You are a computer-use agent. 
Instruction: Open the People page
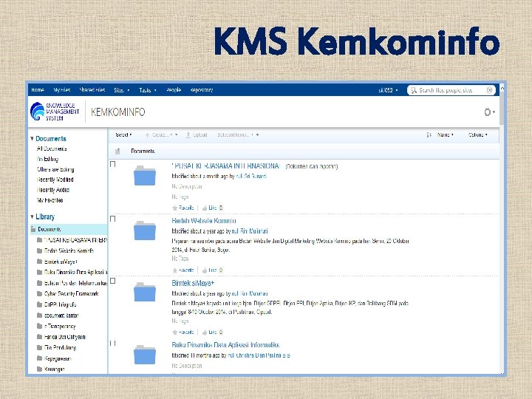pyautogui.click(x=174, y=90)
